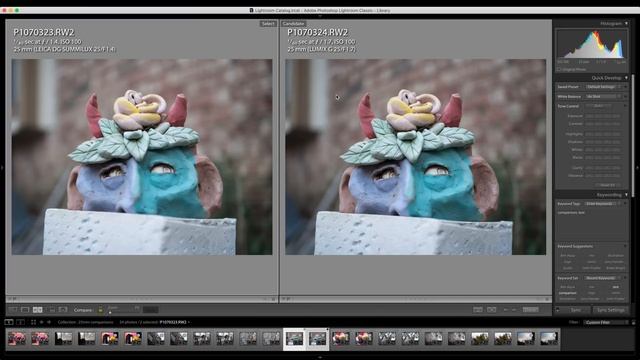Click the Select photo P1070323.RW2 preview

click(x=142, y=157)
